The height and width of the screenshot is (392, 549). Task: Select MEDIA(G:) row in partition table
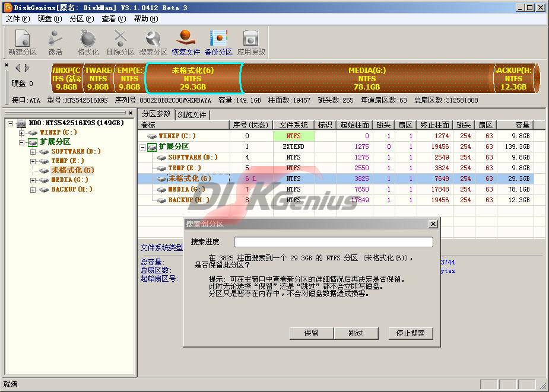(336, 189)
